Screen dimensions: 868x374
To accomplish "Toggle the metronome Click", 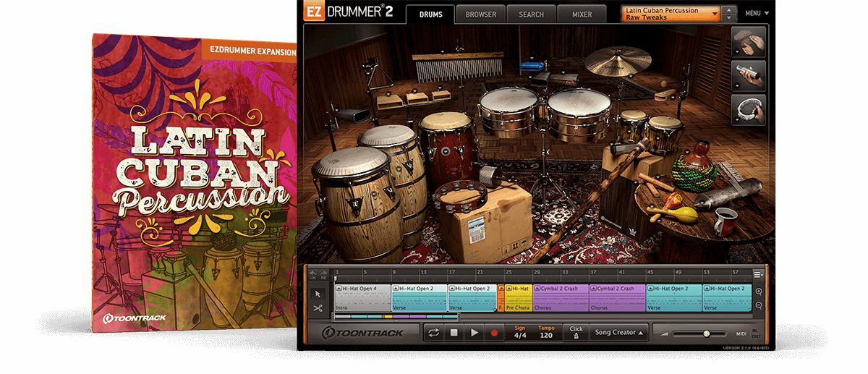I will pyautogui.click(x=576, y=333).
